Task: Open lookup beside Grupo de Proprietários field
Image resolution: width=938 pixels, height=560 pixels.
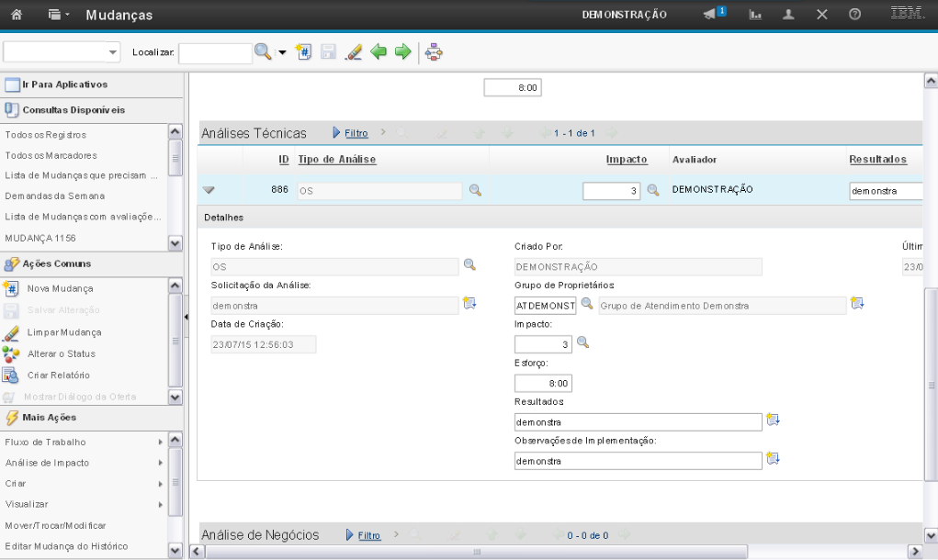Action: click(587, 304)
